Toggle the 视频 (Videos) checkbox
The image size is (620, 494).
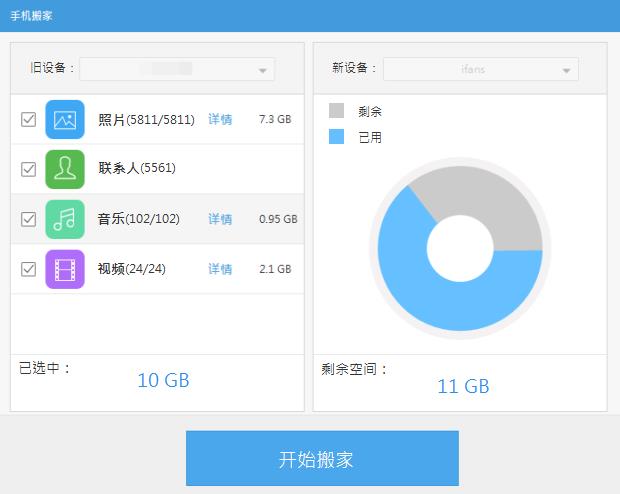click(x=28, y=269)
